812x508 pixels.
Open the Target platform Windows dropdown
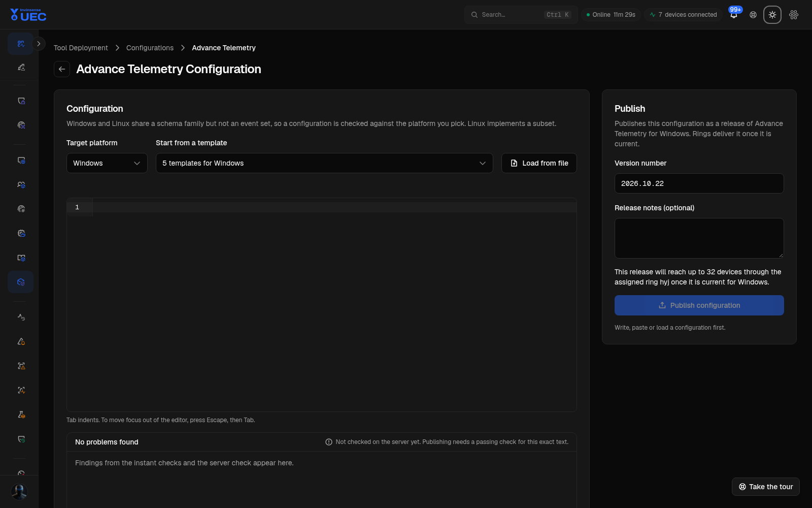click(x=107, y=163)
